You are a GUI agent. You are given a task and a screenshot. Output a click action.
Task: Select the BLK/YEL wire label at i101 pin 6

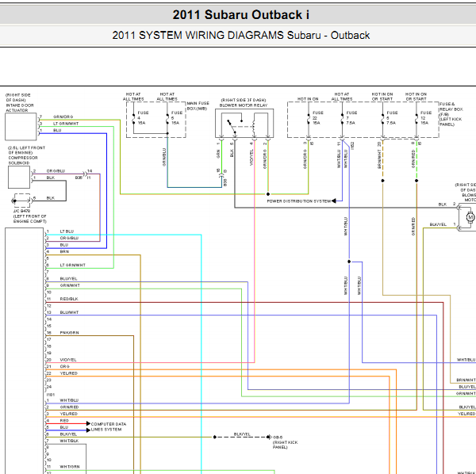click(x=68, y=434)
